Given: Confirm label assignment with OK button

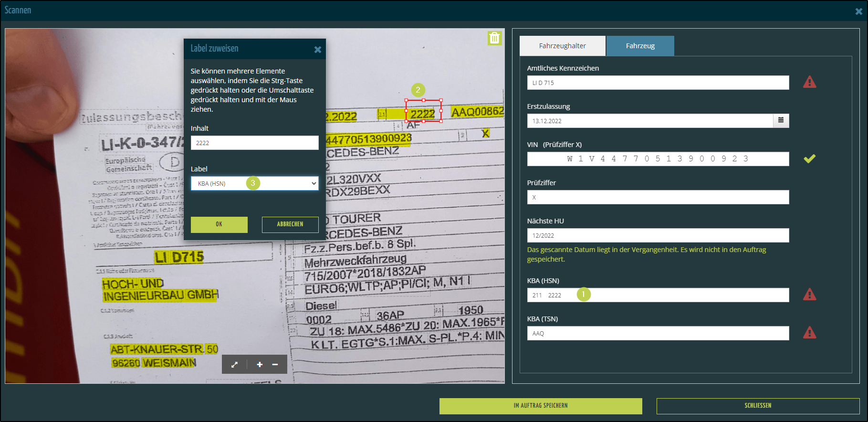Looking at the screenshot, I should point(219,224).
